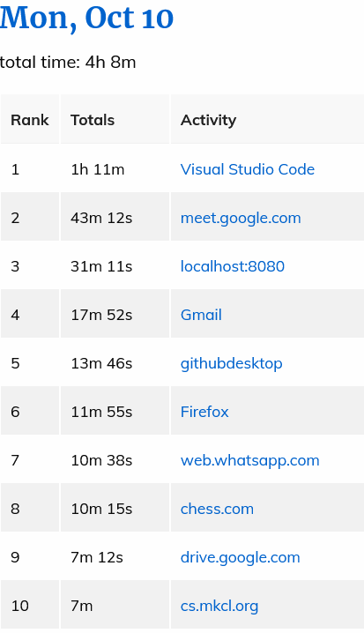Open the cs.mkcl.org activity link
Image resolution: width=364 pixels, height=633 pixels.
click(x=219, y=606)
